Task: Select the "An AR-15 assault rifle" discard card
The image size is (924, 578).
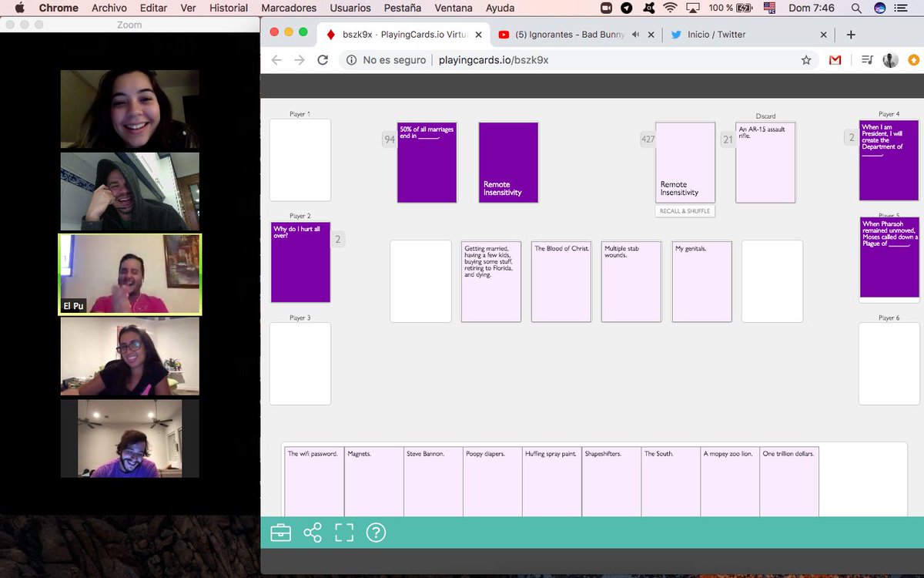Action: 765,163
